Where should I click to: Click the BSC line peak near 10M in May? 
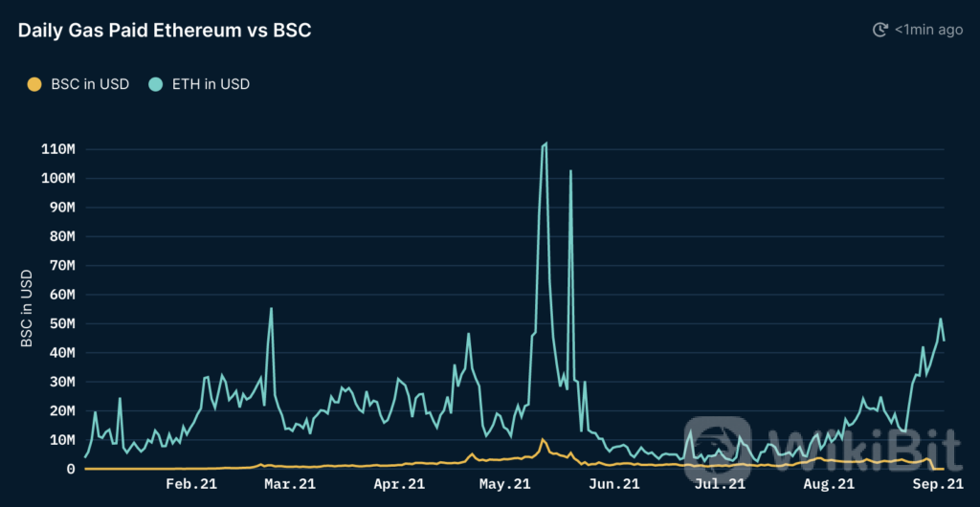click(x=543, y=440)
